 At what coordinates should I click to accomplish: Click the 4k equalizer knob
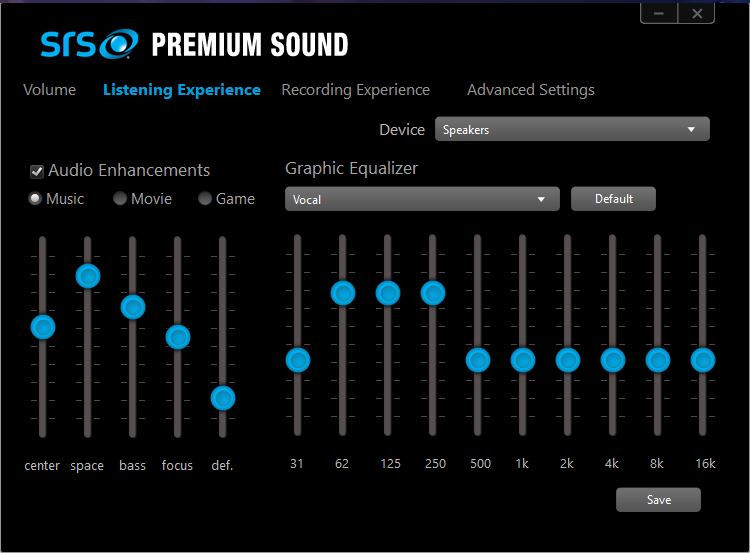(613, 360)
